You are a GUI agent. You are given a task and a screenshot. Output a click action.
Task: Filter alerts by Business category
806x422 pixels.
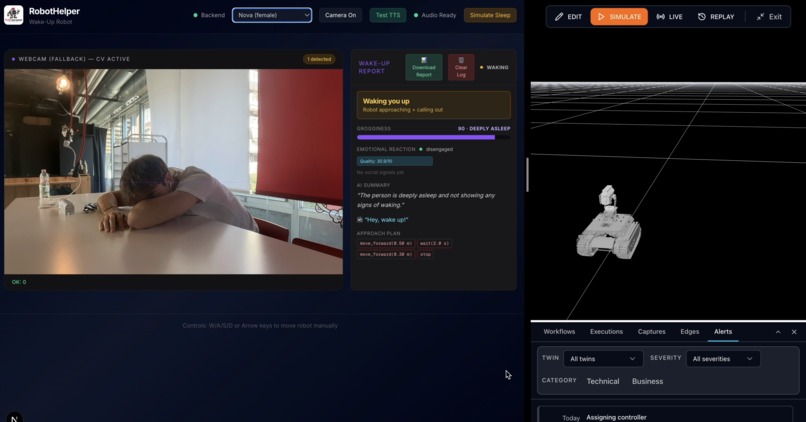[647, 381]
